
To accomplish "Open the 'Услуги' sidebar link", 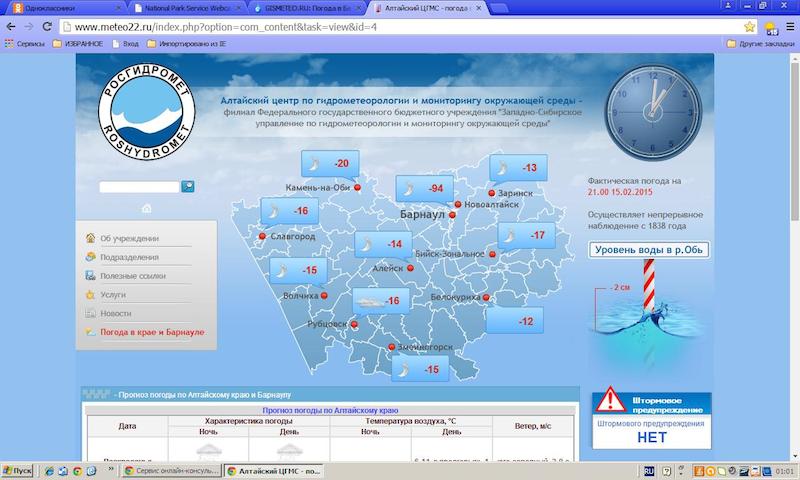I will point(113,295).
